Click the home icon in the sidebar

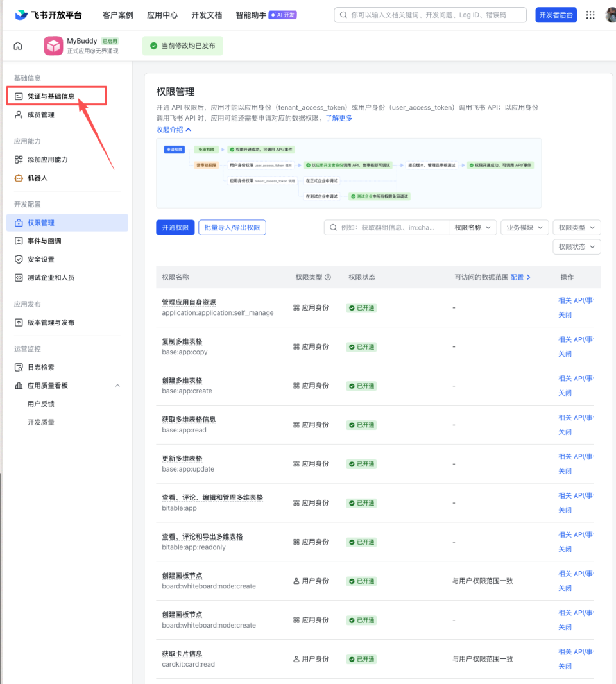(x=17, y=46)
